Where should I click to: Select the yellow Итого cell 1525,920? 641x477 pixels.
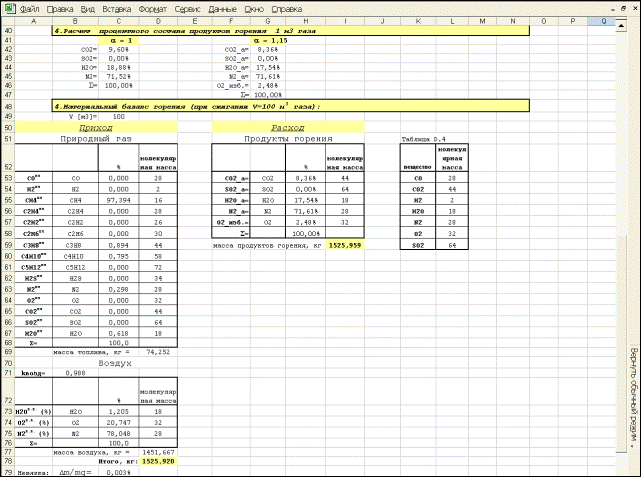pyautogui.click(x=158, y=461)
